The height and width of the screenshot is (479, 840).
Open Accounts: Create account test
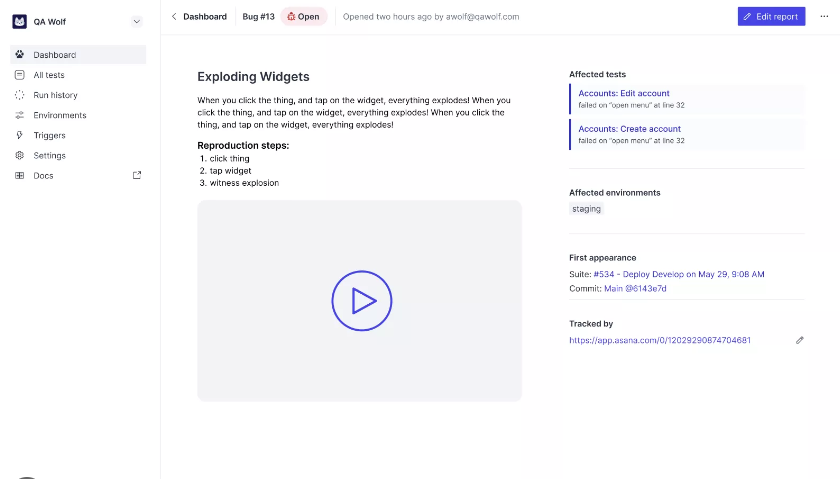click(629, 129)
